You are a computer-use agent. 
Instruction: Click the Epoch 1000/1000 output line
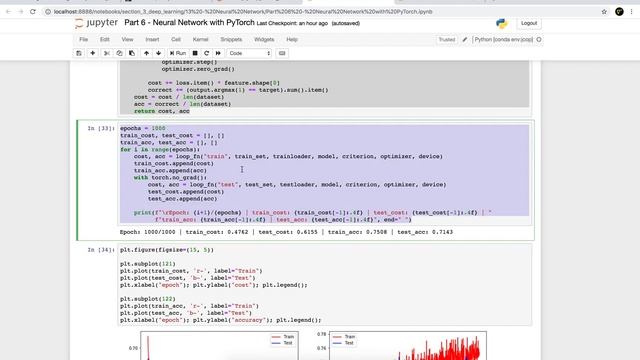pos(286,232)
